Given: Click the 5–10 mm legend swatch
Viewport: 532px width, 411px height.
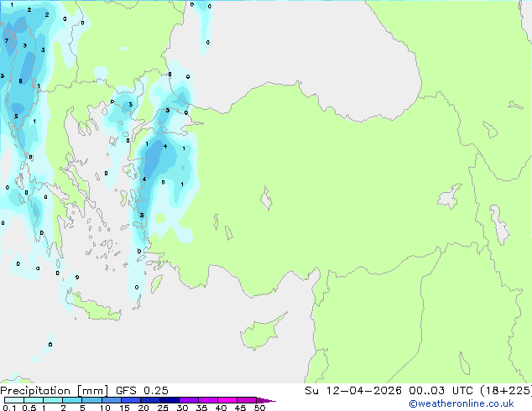Looking at the screenshot, I should coord(91,400).
